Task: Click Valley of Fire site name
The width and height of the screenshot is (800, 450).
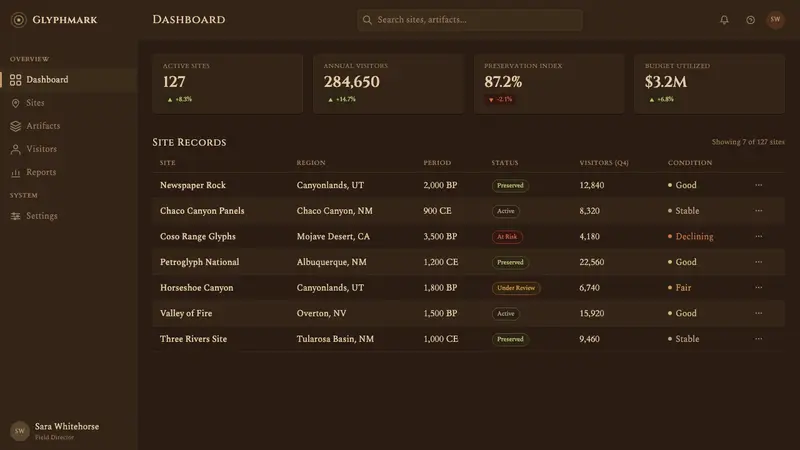Action: tap(186, 313)
